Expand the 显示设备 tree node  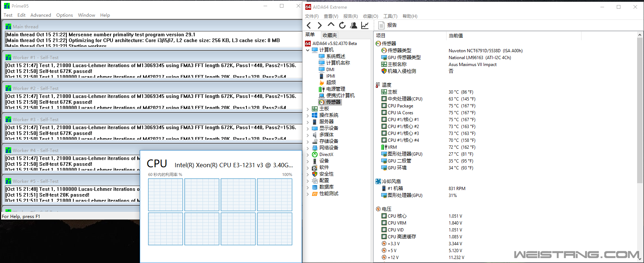308,128
